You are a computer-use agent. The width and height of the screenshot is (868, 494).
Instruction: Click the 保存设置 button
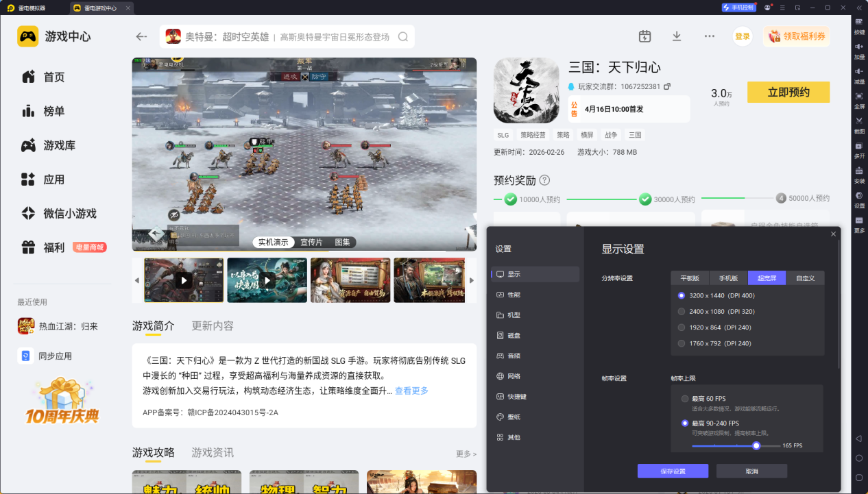point(673,471)
